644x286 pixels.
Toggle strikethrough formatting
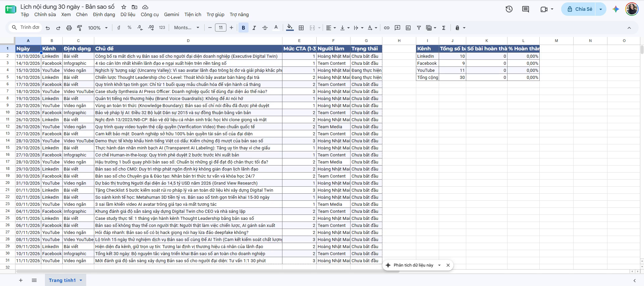[265, 28]
